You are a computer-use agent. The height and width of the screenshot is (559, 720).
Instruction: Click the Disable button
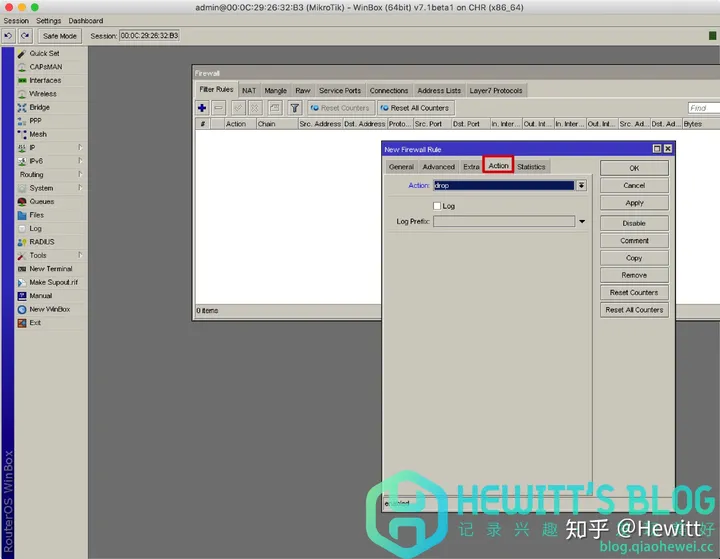634,223
